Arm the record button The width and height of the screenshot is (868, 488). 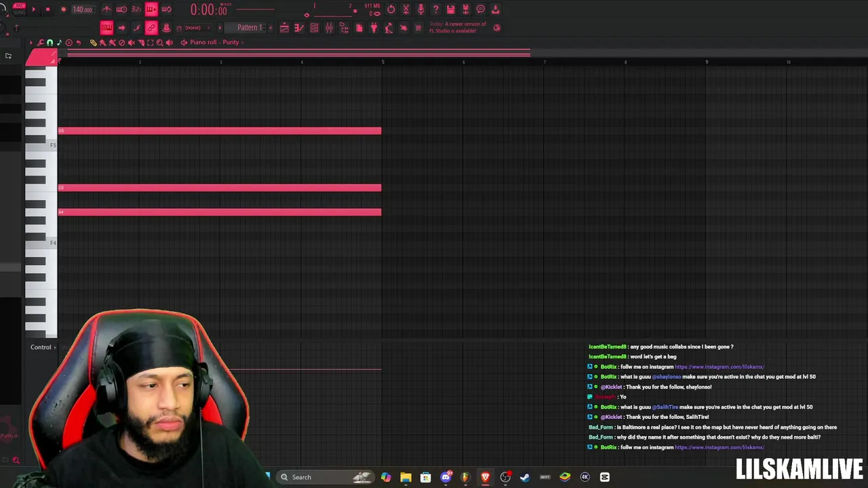point(64,9)
